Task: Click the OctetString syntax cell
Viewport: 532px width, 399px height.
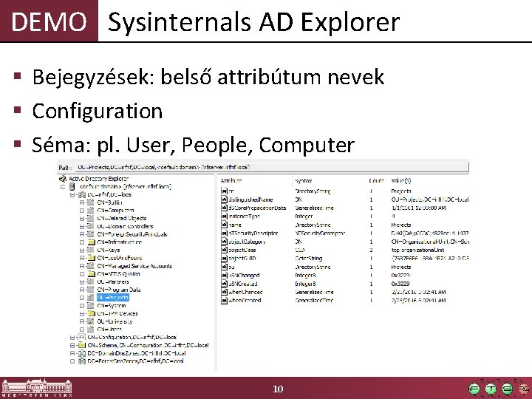Action: 308,259
